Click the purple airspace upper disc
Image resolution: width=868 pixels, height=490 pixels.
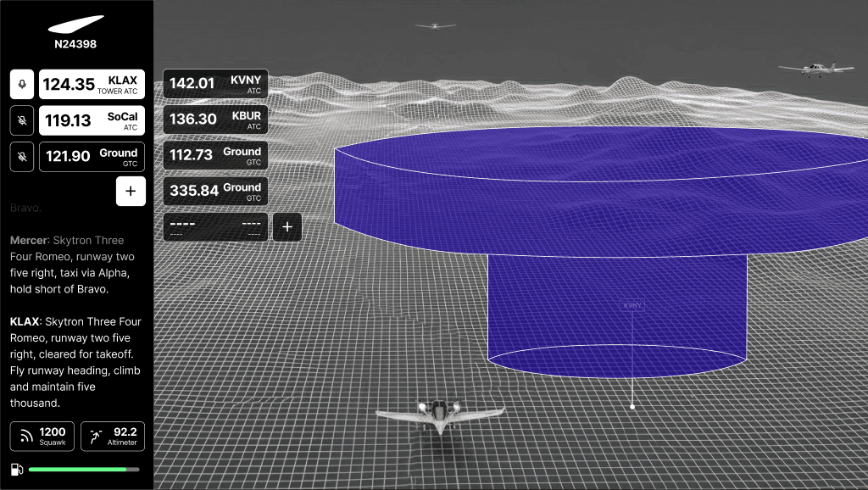pyautogui.click(x=602, y=191)
